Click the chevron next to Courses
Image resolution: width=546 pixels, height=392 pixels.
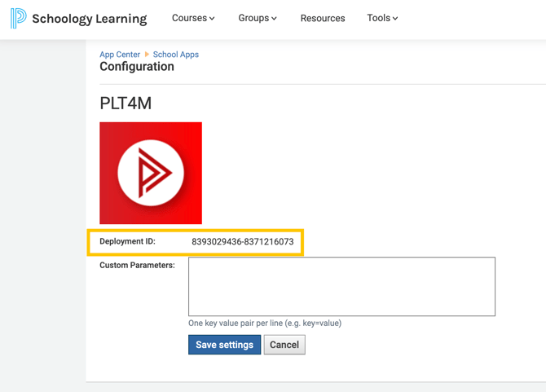point(212,19)
